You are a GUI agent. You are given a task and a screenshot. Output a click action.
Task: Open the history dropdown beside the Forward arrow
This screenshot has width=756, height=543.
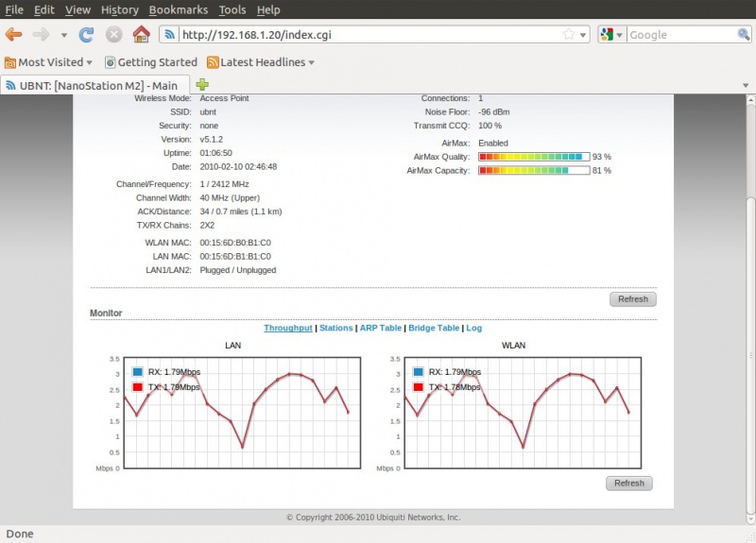point(64,35)
